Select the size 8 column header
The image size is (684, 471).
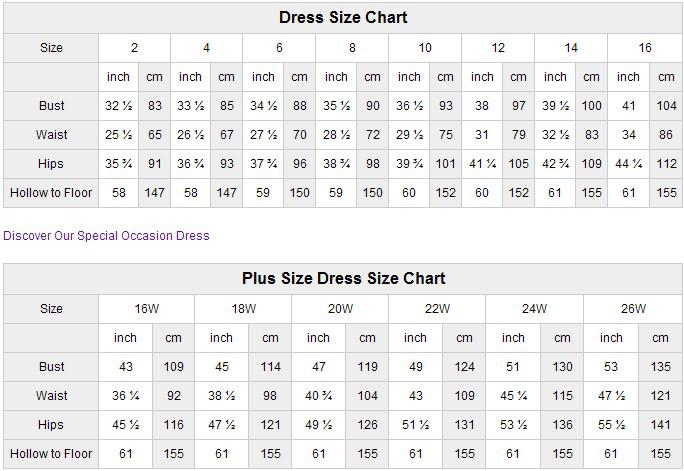pos(352,48)
